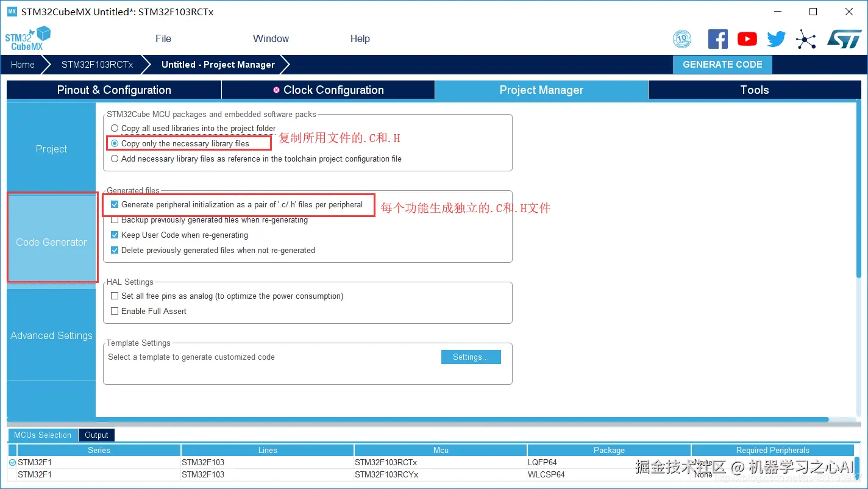Image resolution: width=868 pixels, height=489 pixels.
Task: Switch to the Tools tab
Action: [x=755, y=90]
